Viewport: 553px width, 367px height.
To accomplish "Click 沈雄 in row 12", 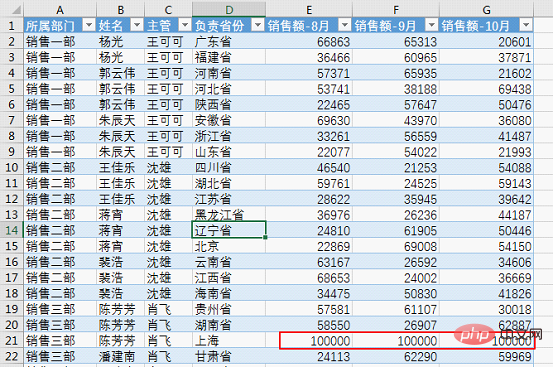I will point(168,199).
